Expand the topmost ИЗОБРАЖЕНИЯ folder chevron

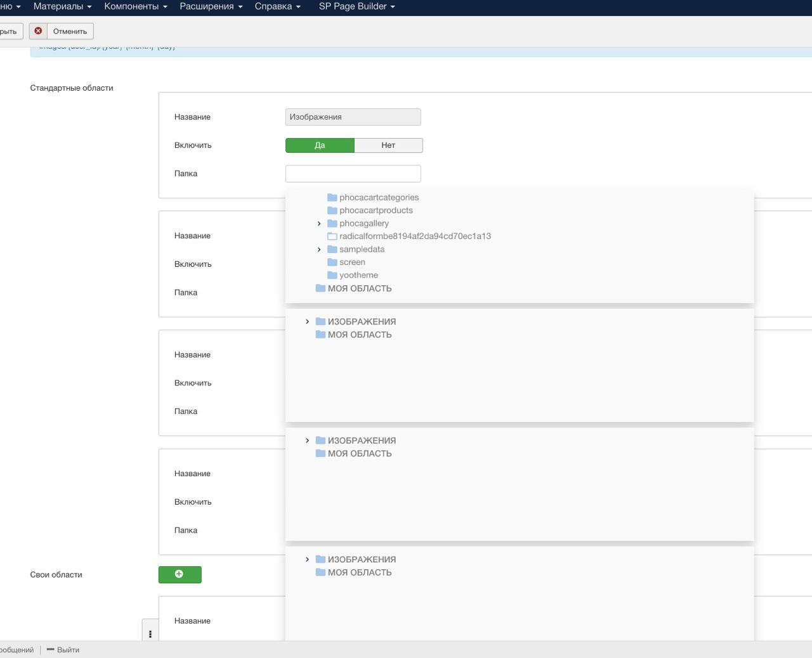pos(308,322)
